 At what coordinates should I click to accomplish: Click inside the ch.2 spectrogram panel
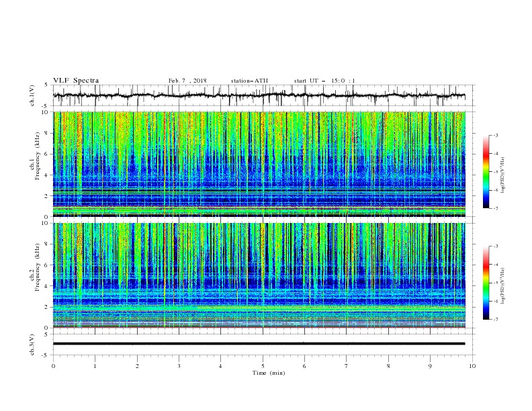(259, 275)
